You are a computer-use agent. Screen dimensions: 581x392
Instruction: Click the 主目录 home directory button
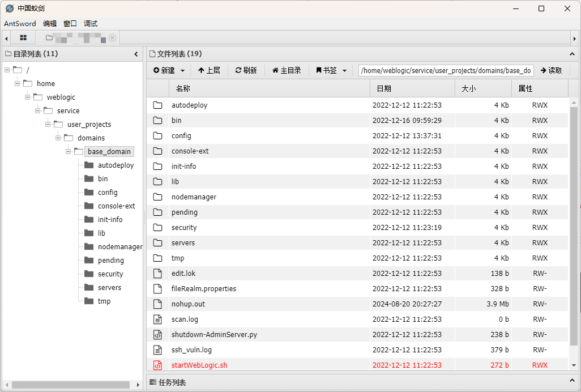tap(287, 70)
